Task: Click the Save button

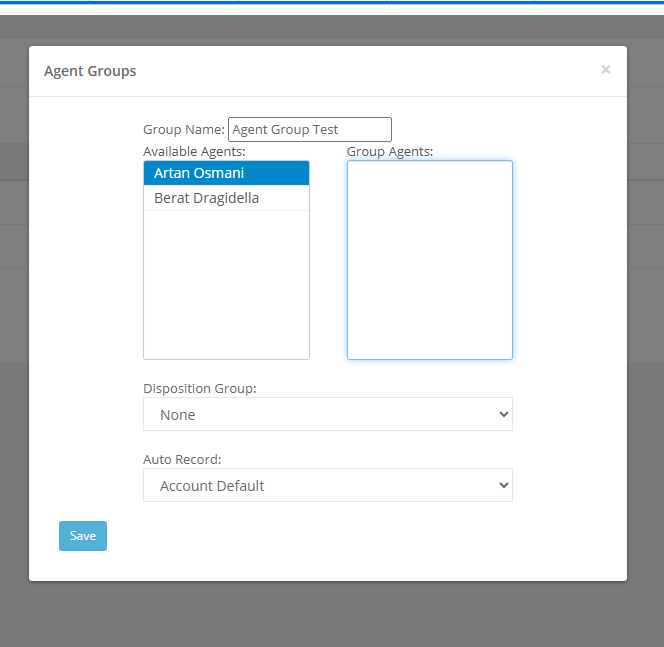Action: [83, 536]
